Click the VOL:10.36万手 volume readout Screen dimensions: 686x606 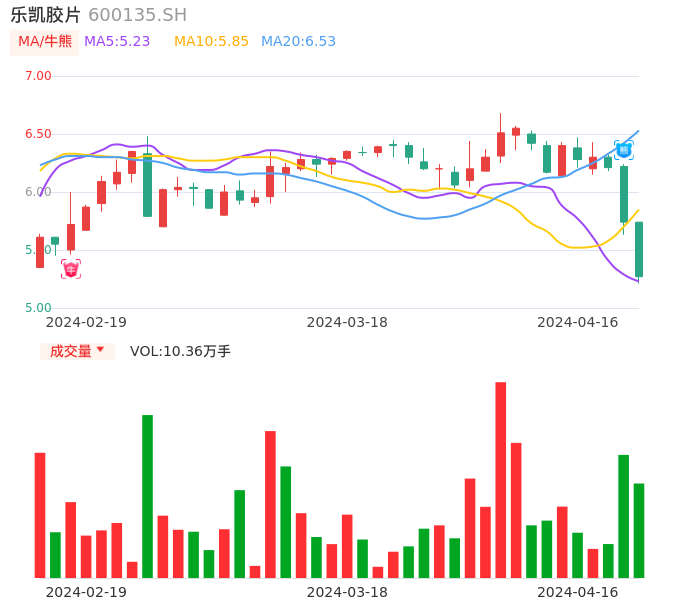180,351
